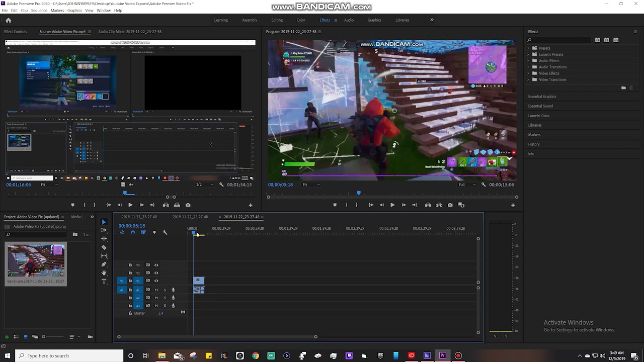Toggle snap in timeline

pyautogui.click(x=132, y=232)
